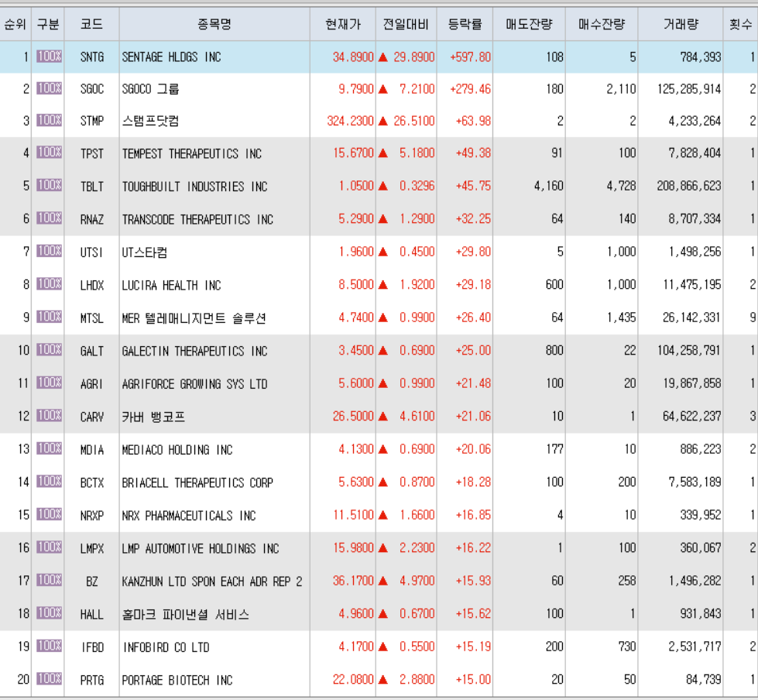Sort by 현재가 column header

pos(343,24)
